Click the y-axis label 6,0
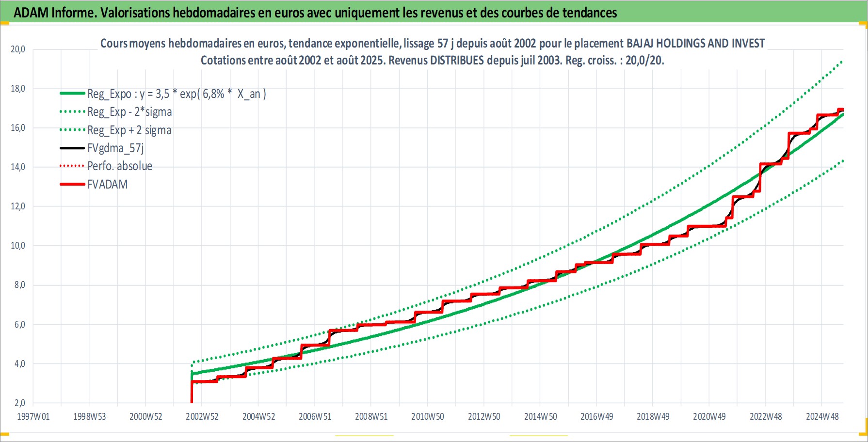Screen dimensions: 868x442 [x=20, y=325]
